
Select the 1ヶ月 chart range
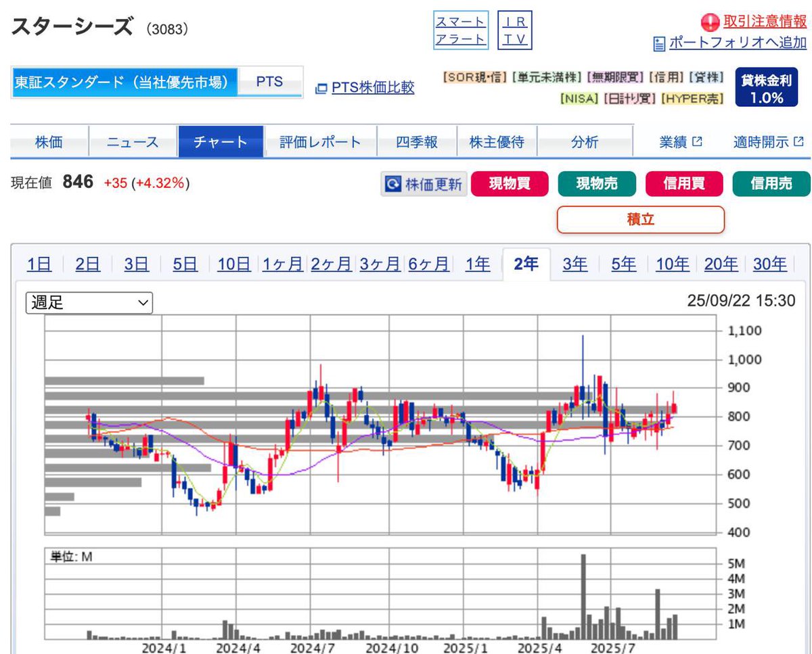click(282, 265)
